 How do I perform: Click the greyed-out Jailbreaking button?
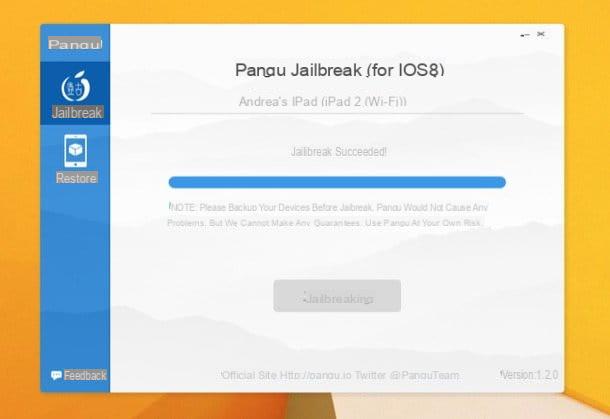point(337,296)
